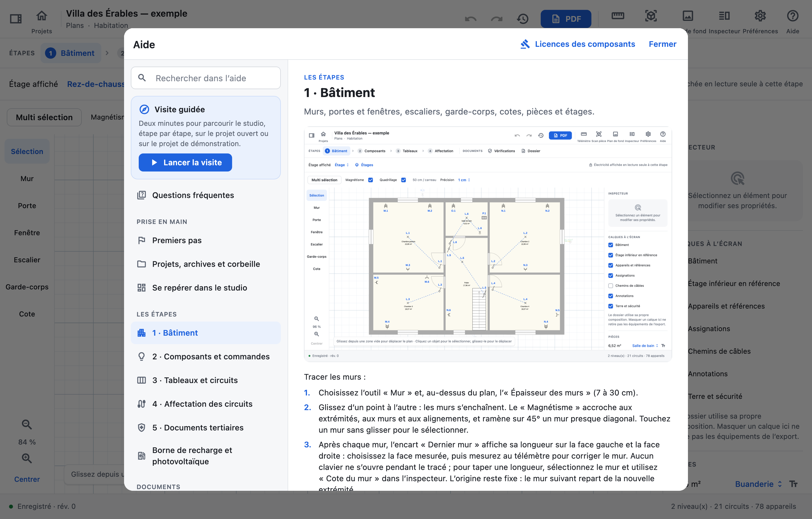Click into Rechercher dans l'aide field
The height and width of the screenshot is (519, 812).
206,78
